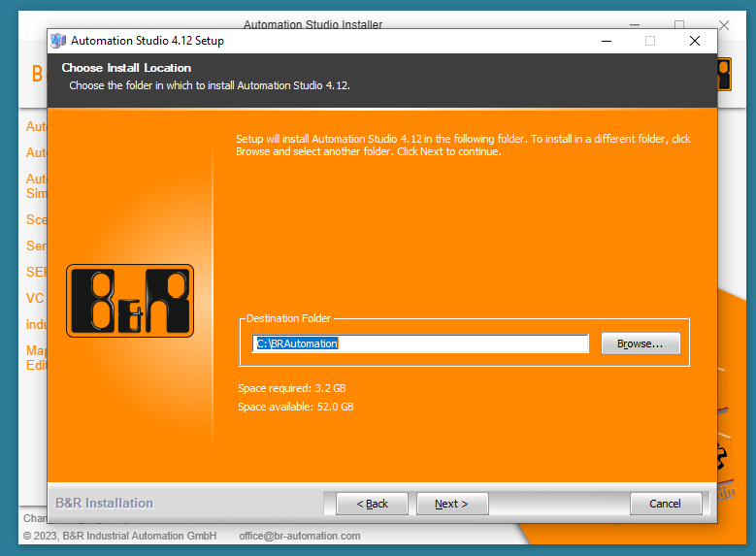Click office@br-automation.com email link
This screenshot has width=756, height=556.
(x=300, y=536)
